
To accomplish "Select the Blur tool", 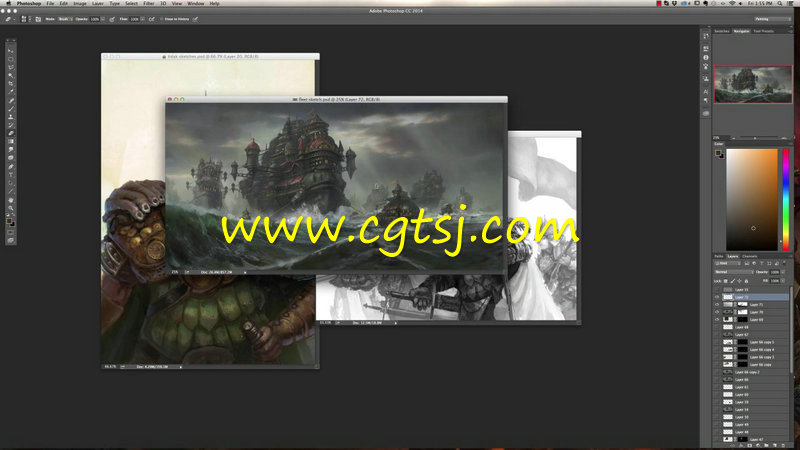I will tap(11, 149).
